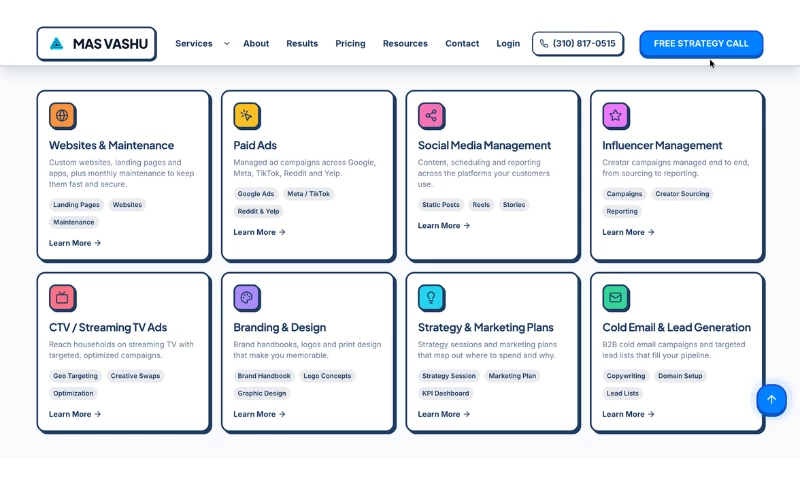Image resolution: width=800 pixels, height=480 pixels.
Task: Click the star icon on Influencer Management card
Action: (x=615, y=115)
